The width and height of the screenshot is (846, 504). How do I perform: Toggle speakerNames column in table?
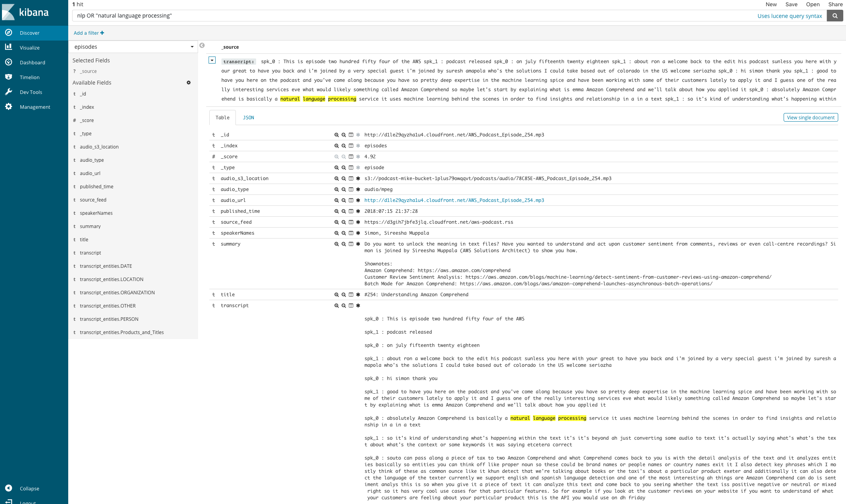(x=351, y=233)
